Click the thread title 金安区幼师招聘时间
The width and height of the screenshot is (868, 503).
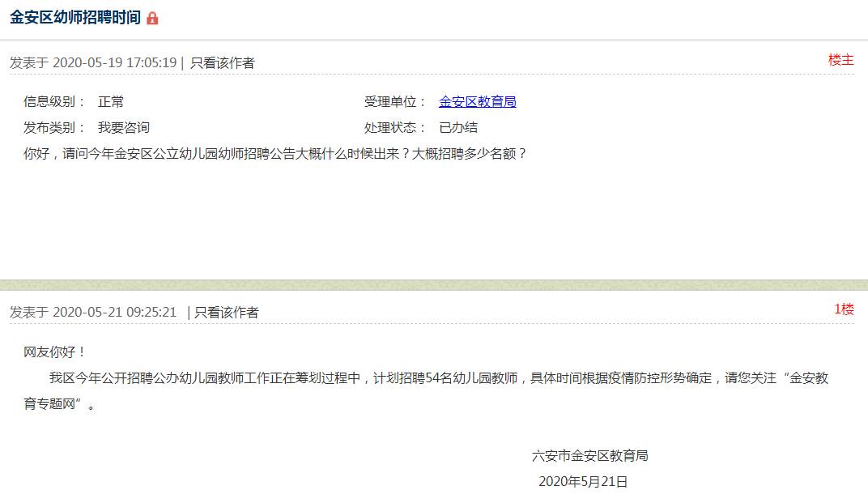[74, 17]
